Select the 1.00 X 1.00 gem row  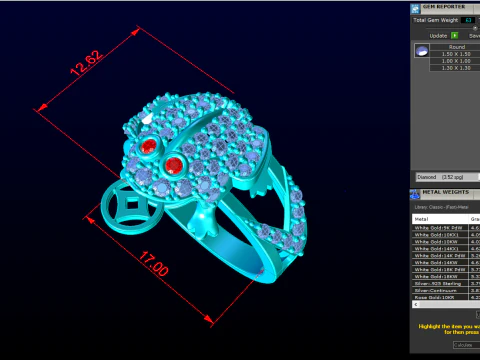[x=455, y=61]
